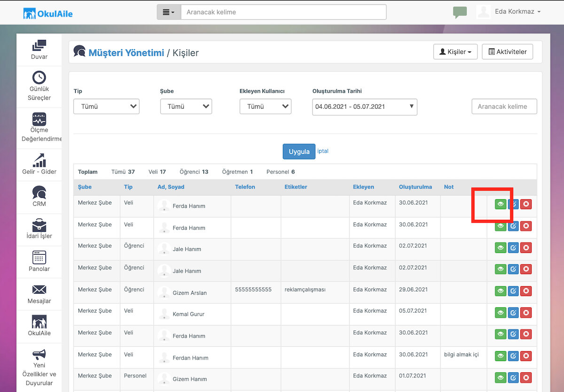Sort by Oluşturulma column header

[x=415, y=187]
